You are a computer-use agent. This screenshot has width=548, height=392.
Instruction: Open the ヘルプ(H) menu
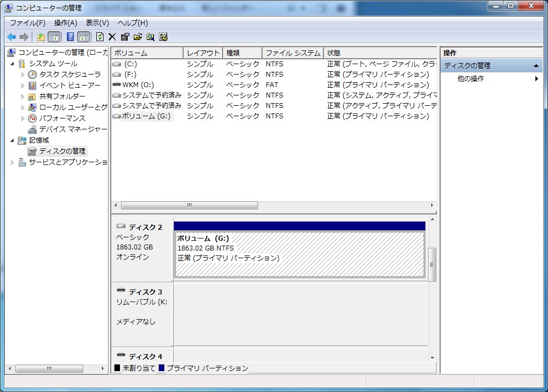(133, 23)
